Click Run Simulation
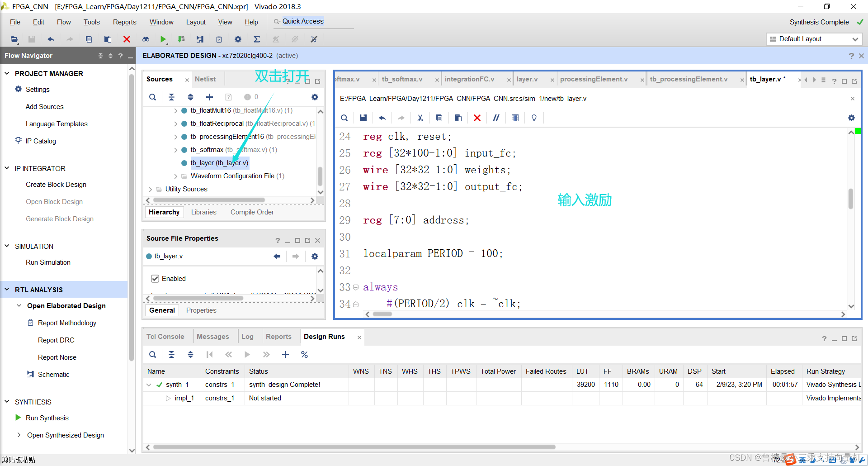The width and height of the screenshot is (868, 466). click(48, 262)
